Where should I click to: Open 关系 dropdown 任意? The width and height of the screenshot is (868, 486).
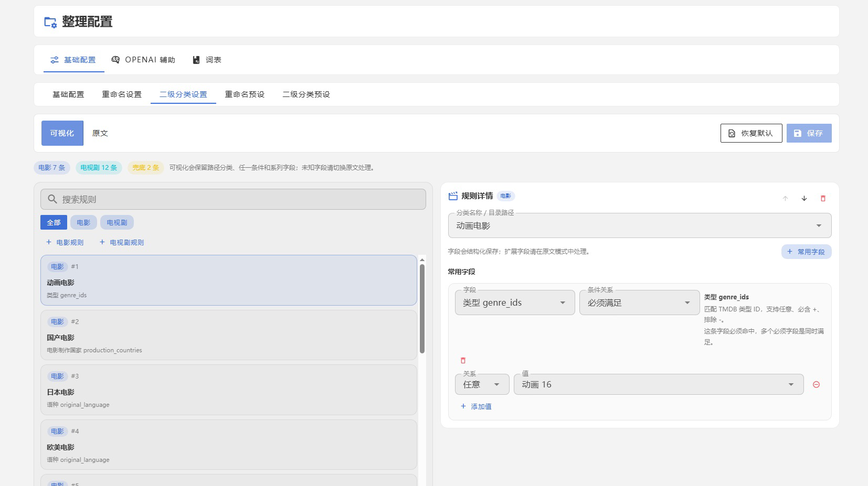[482, 384]
